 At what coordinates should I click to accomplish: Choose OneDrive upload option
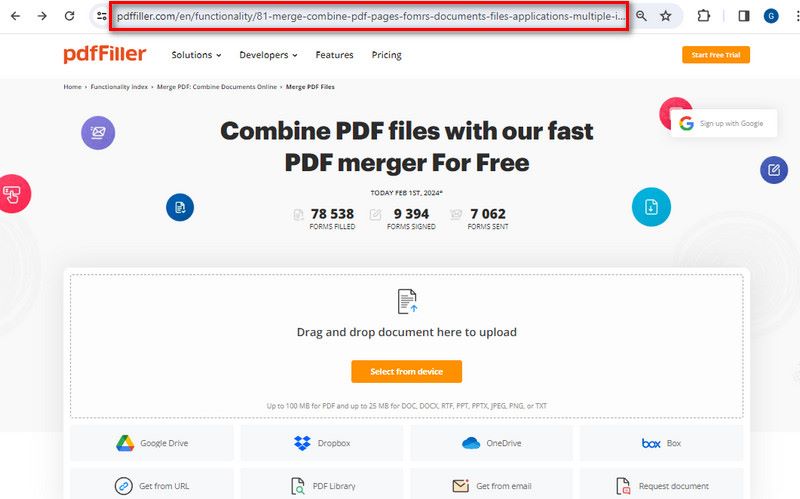click(x=491, y=443)
